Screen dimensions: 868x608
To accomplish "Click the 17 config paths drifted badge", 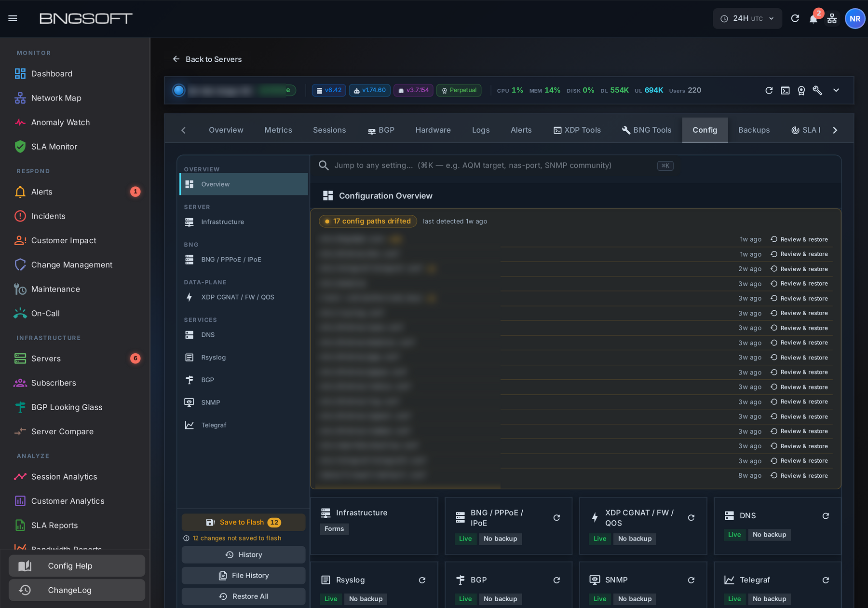I will click(368, 221).
